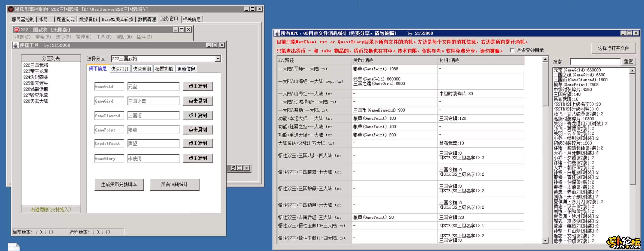Screen dimensions: 644x251
Task: Select 224沃玛森林 in partition list
Action: point(36,77)
